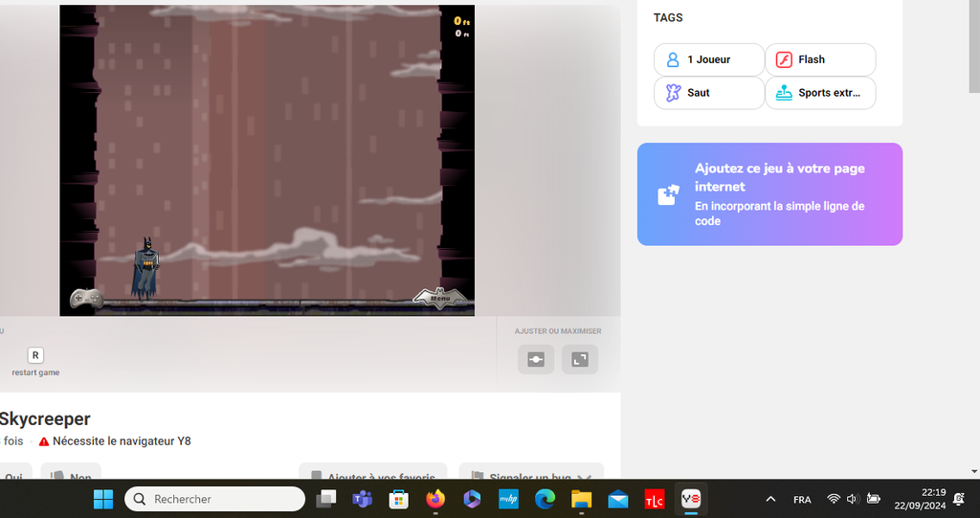Click the Skycreeper game title
Viewport: 980px width, 518px height.
tap(45, 418)
